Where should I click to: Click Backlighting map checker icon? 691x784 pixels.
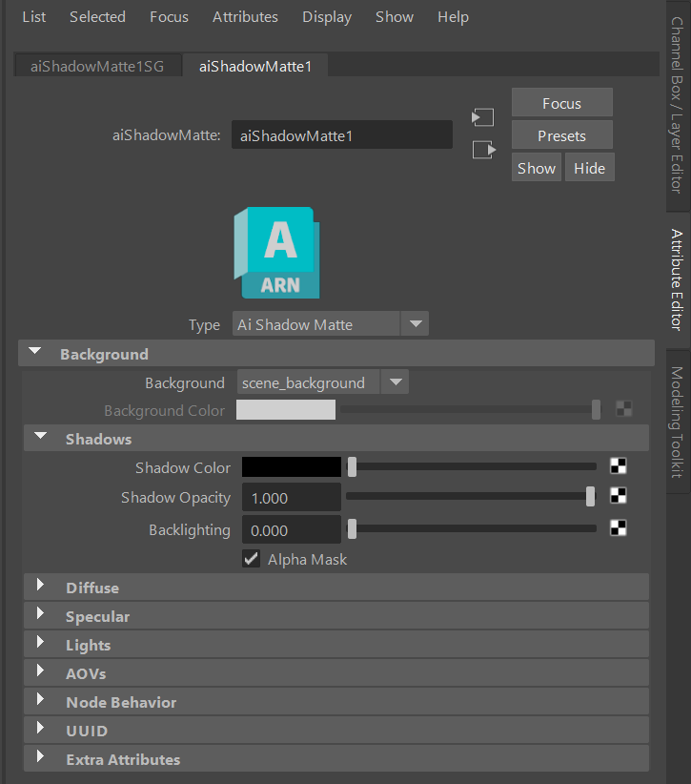[618, 528]
